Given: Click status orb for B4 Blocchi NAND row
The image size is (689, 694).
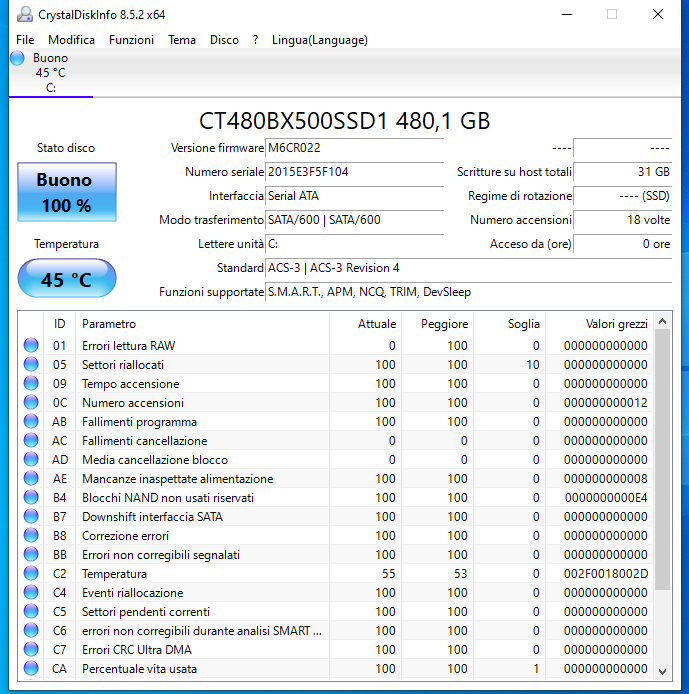Looking at the screenshot, I should point(31,497).
